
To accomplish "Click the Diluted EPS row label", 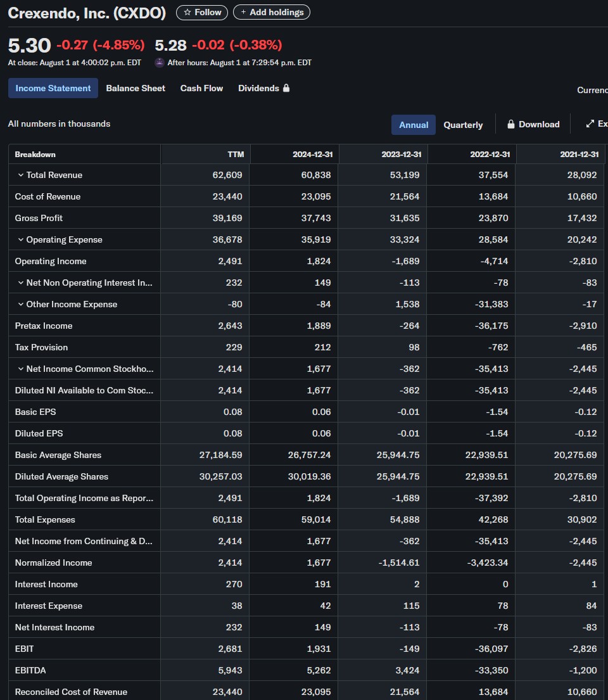I will pyautogui.click(x=39, y=433).
